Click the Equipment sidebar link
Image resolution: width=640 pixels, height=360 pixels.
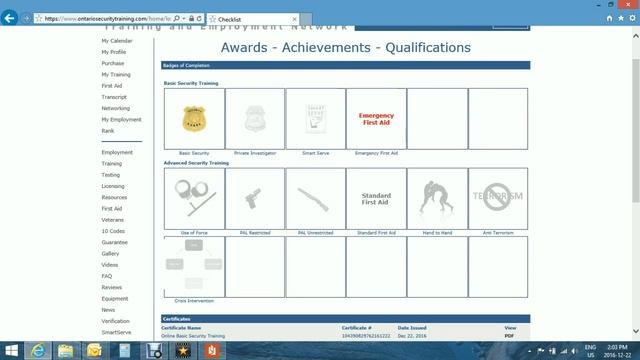point(115,299)
